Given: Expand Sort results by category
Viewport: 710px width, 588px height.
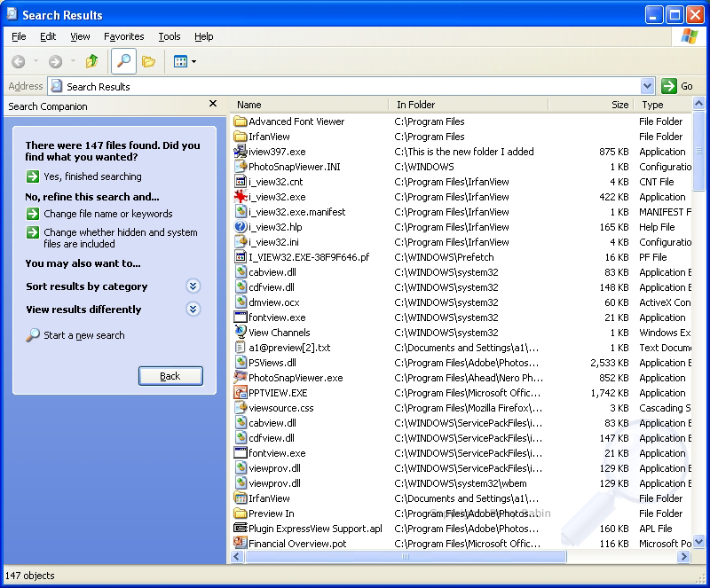Looking at the screenshot, I should 193,286.
